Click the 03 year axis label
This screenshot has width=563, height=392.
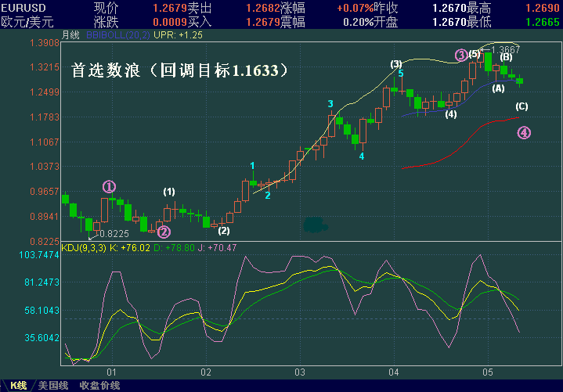[x=300, y=372]
